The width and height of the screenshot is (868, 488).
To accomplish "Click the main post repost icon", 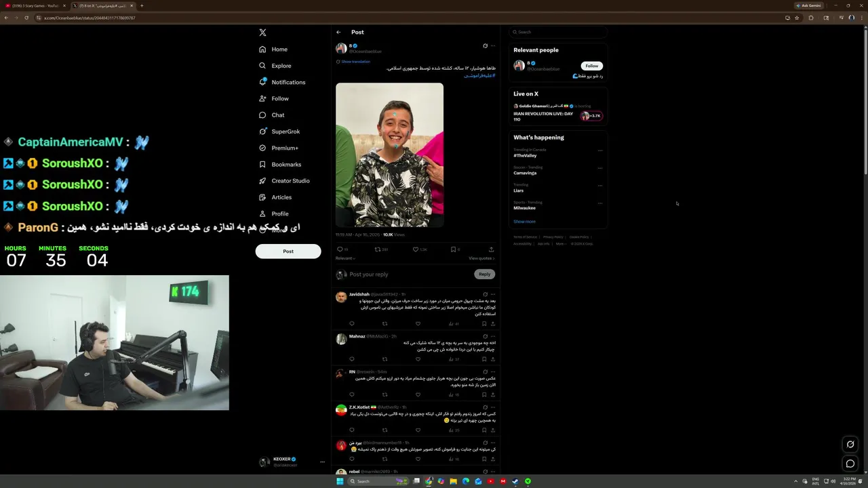I will click(x=378, y=249).
